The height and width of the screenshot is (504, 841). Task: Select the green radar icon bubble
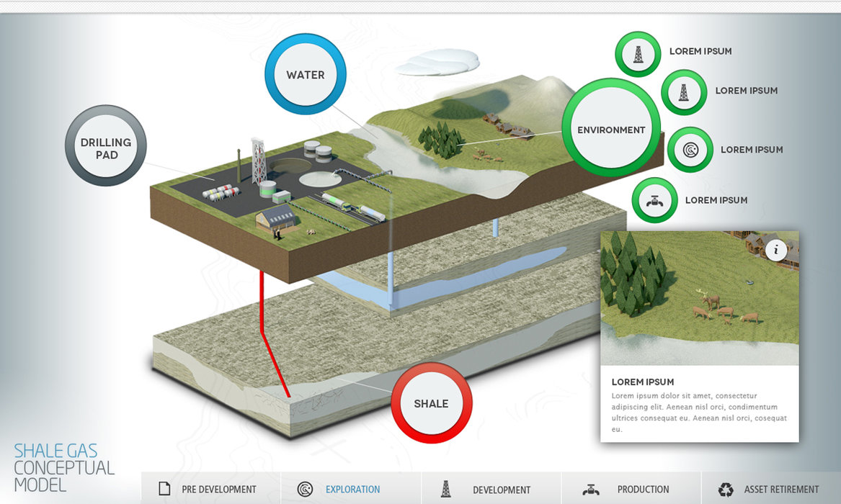point(690,150)
